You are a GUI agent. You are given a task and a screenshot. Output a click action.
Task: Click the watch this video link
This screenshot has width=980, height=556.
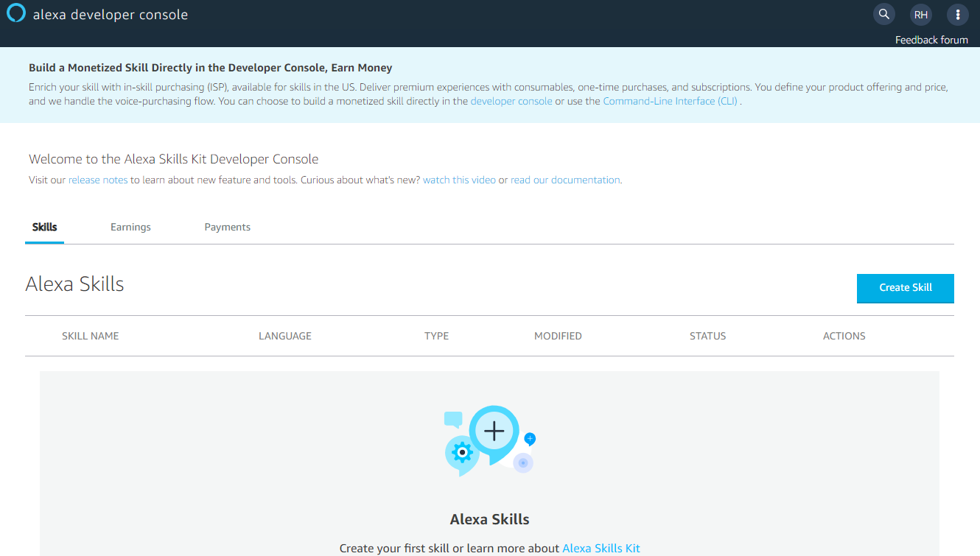coord(459,180)
